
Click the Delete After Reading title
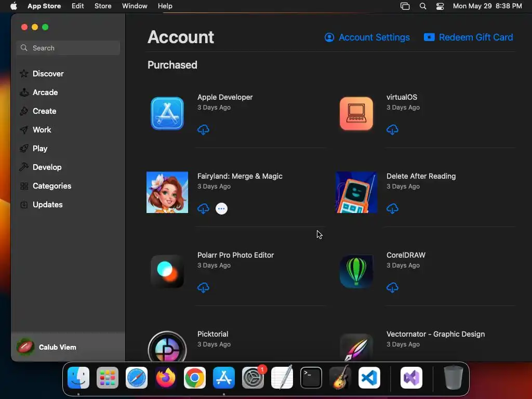pos(421,176)
